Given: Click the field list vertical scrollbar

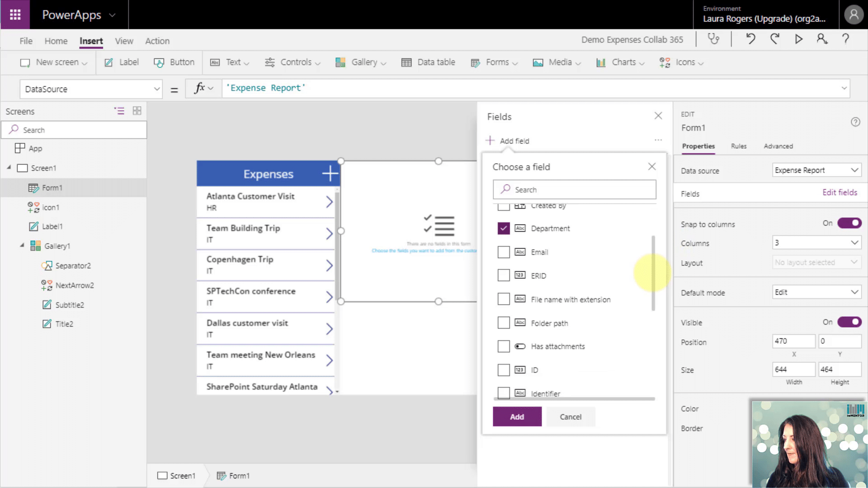Looking at the screenshot, I should (x=653, y=273).
